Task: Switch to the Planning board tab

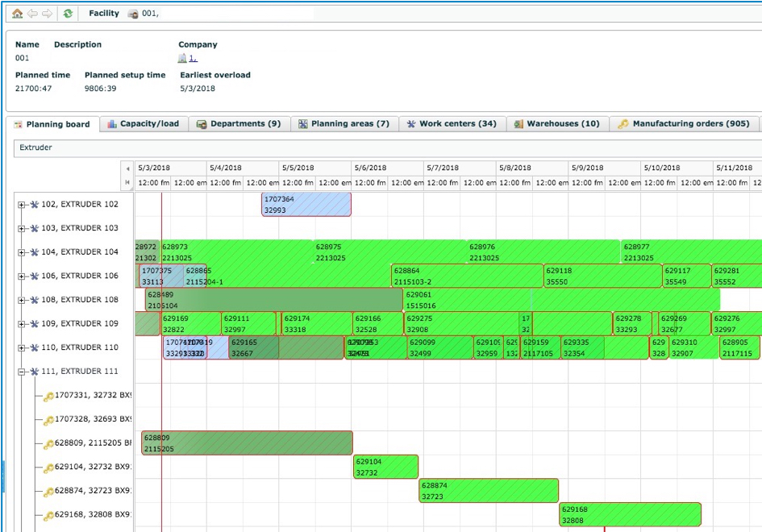Action: click(52, 124)
